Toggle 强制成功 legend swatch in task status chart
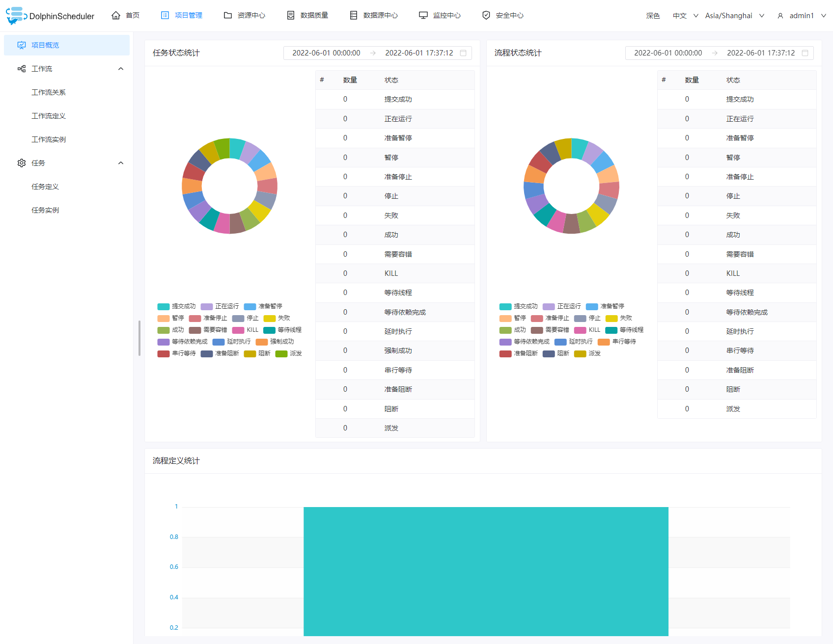Image resolution: width=833 pixels, height=644 pixels. click(262, 342)
